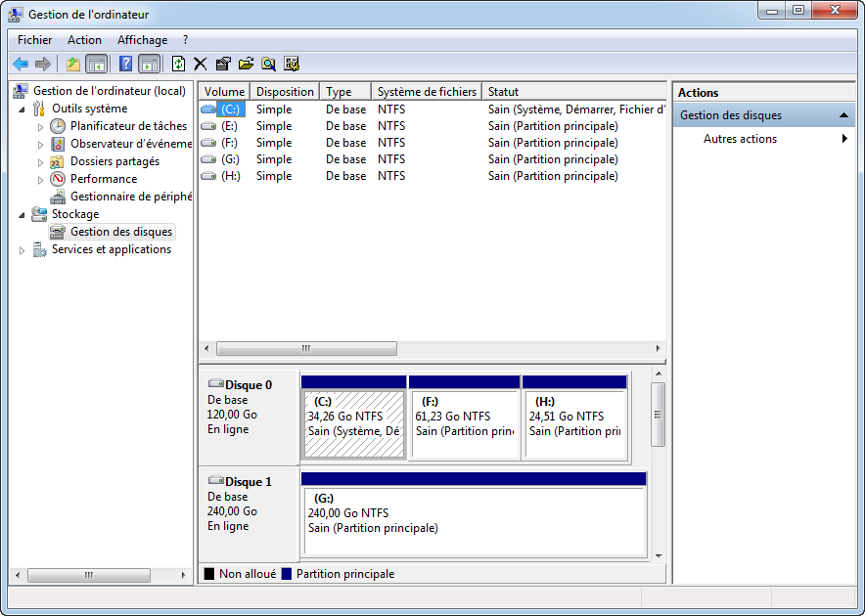The width and height of the screenshot is (865, 616).
Task: Open the ? help menu
Action: 185,40
